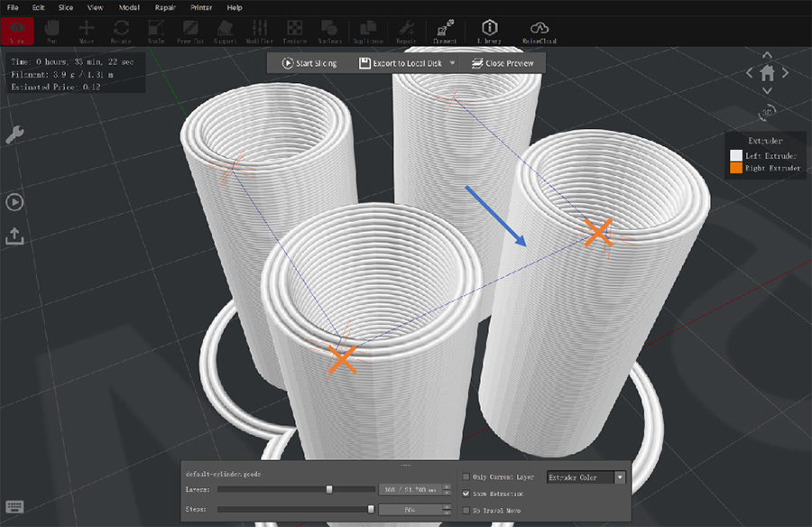This screenshot has height=527, width=812.
Task: Open the Printer menu
Action: tap(200, 7)
